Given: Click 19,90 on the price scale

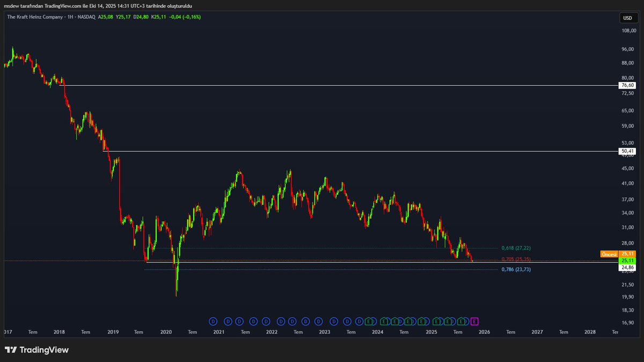Looking at the screenshot, I should click(x=628, y=297).
